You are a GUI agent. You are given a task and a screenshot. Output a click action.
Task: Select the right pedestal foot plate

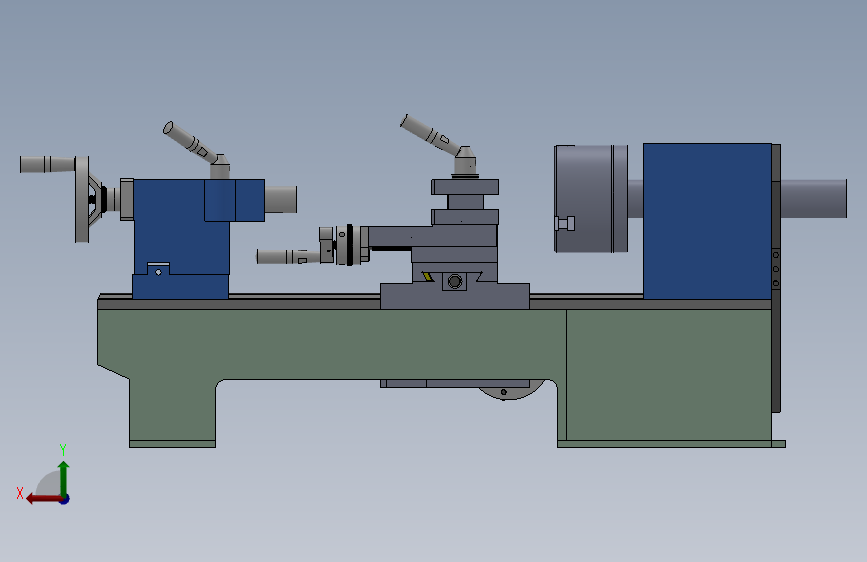tap(671, 444)
